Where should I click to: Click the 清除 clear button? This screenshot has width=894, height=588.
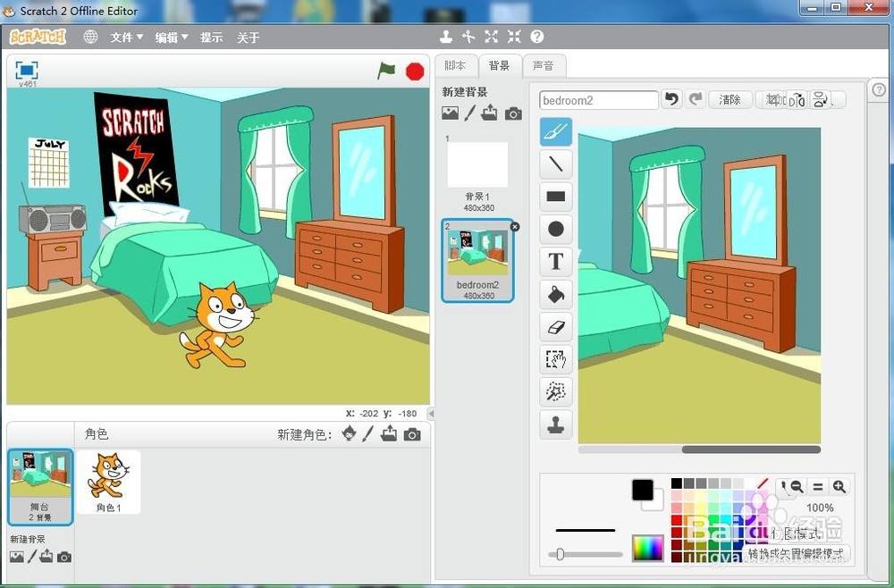pos(730,100)
